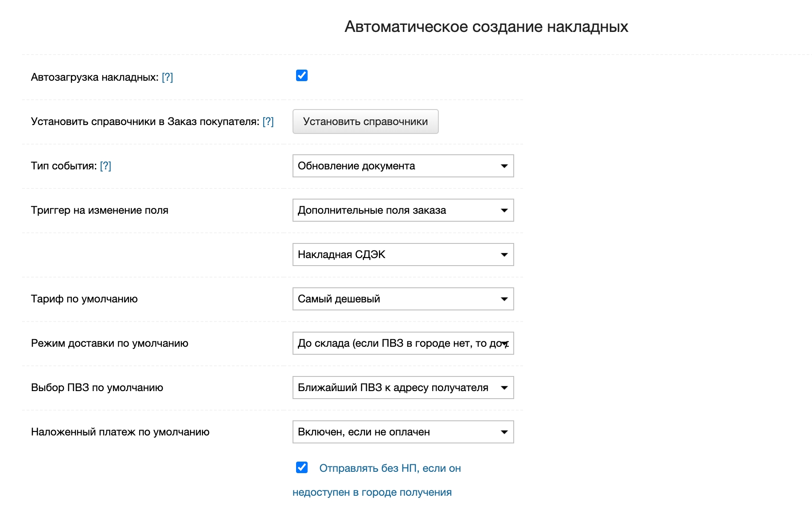Viewport: 812px width, 525px height.
Task: Click the Тариф по умолчанию label
Action: coord(84,299)
